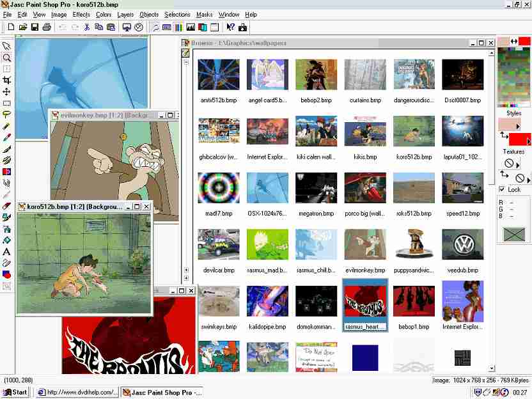Toggle the Color Palette toolbar button
Image resolution: width=532 pixels, height=399 pixels.
[179, 27]
